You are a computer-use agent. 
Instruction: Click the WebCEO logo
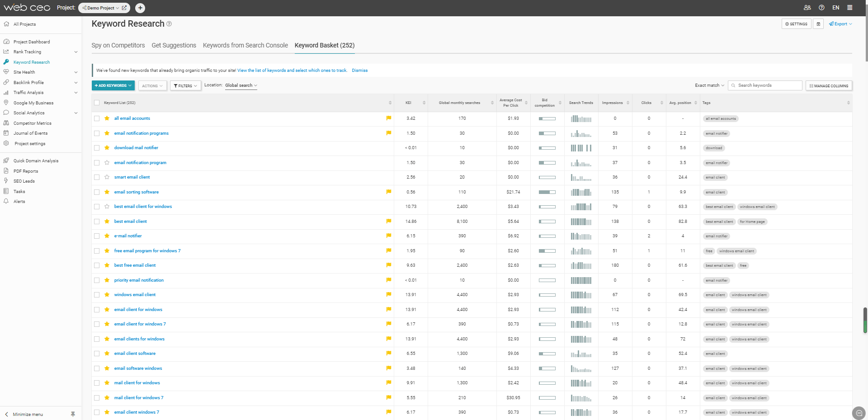(27, 8)
